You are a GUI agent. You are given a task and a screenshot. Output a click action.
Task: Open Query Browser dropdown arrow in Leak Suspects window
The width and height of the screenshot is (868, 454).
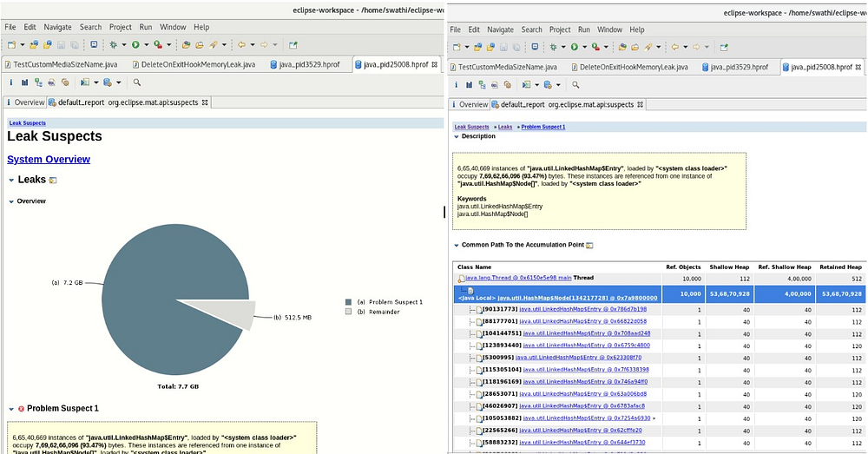118,82
